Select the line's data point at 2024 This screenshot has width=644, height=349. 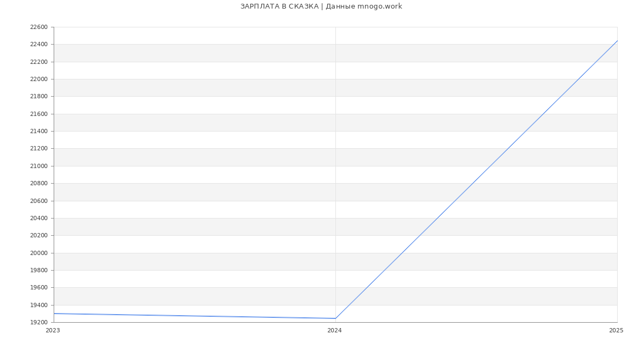click(x=335, y=318)
